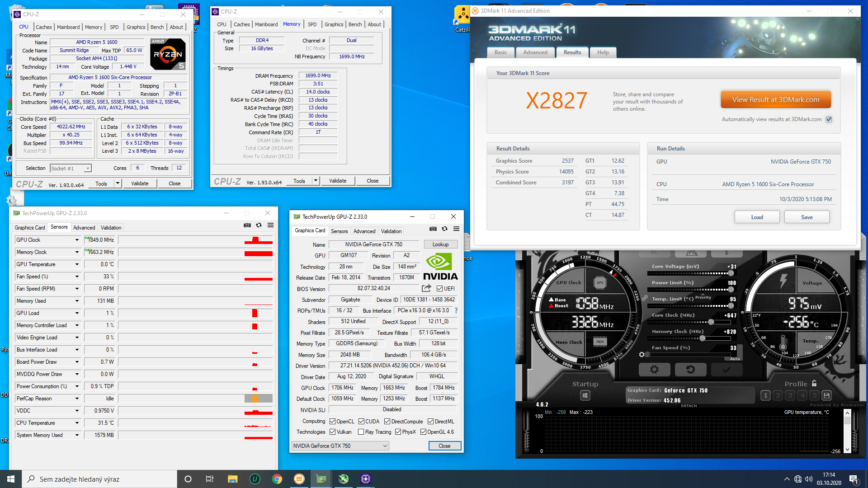Select Afterburner profile slot 3
Viewport: 868px width, 488px height.
click(790, 395)
